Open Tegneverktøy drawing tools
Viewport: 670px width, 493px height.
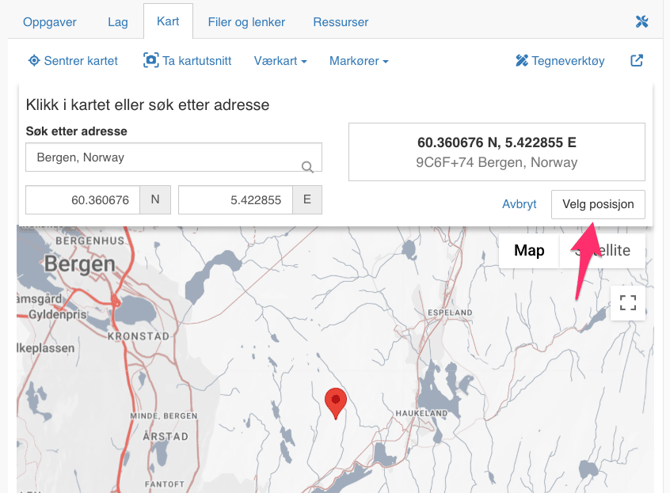tap(560, 61)
